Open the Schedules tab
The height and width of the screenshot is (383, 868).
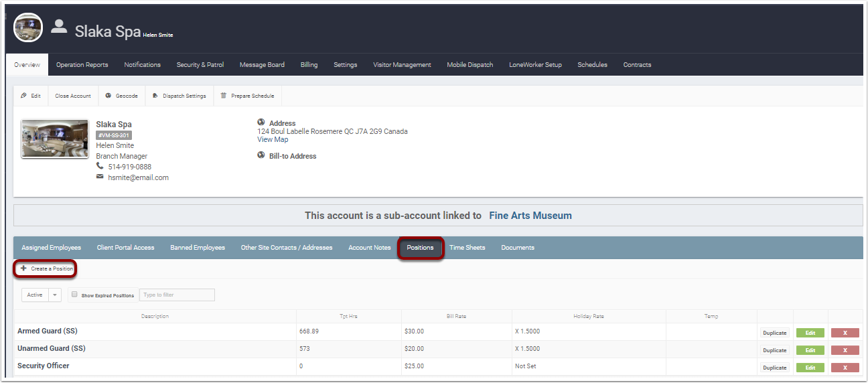(x=592, y=65)
